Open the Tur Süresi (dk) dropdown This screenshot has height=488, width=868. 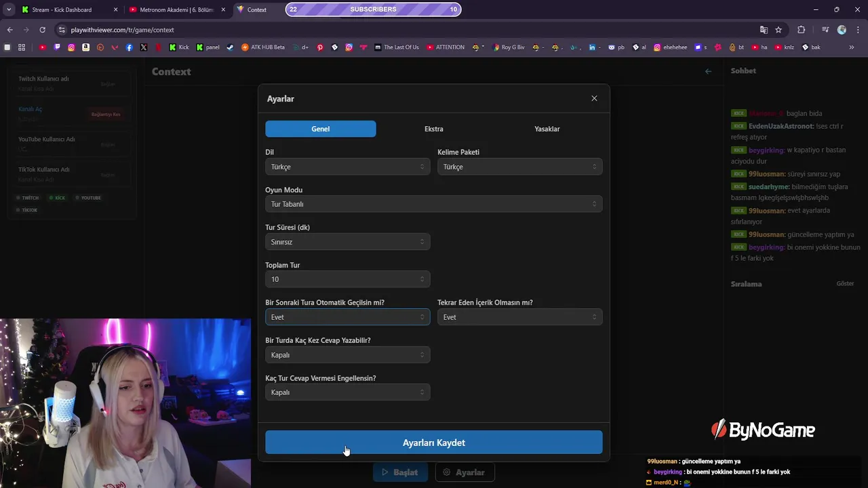point(347,242)
